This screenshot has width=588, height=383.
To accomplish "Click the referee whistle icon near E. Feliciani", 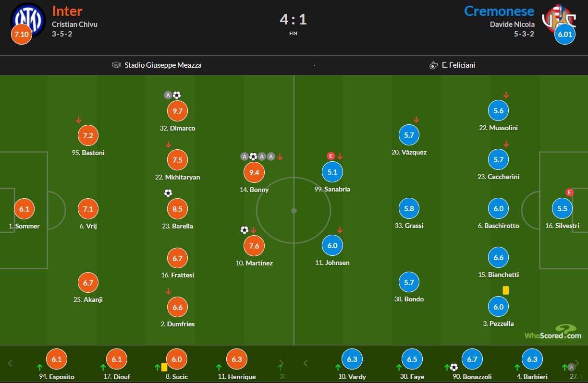I will tap(434, 65).
